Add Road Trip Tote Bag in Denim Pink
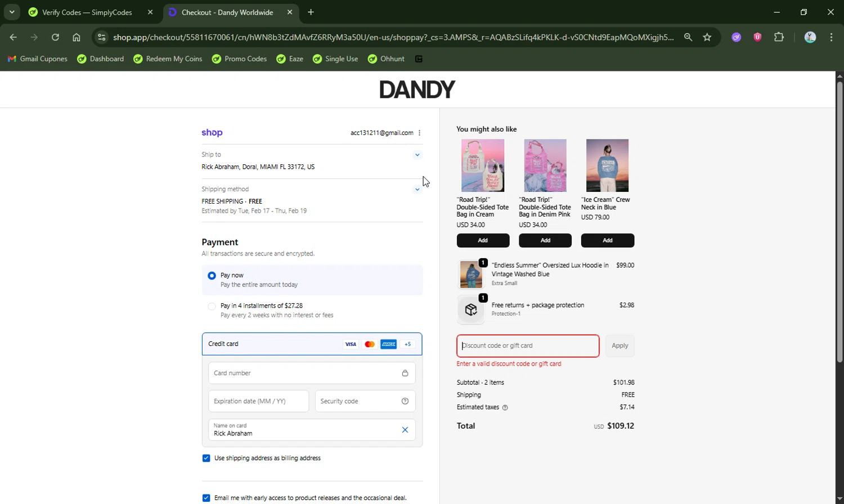 click(x=545, y=240)
